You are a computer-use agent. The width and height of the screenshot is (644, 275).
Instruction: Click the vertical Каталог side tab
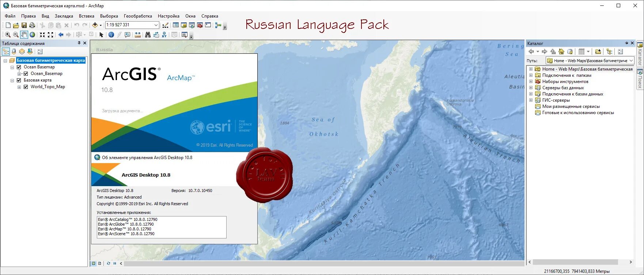pos(640,54)
